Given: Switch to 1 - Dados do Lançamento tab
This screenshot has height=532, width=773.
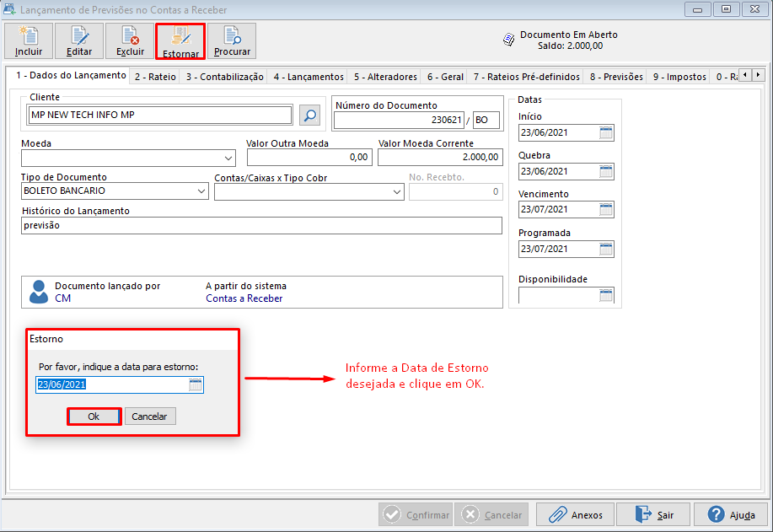Looking at the screenshot, I should pyautogui.click(x=71, y=75).
